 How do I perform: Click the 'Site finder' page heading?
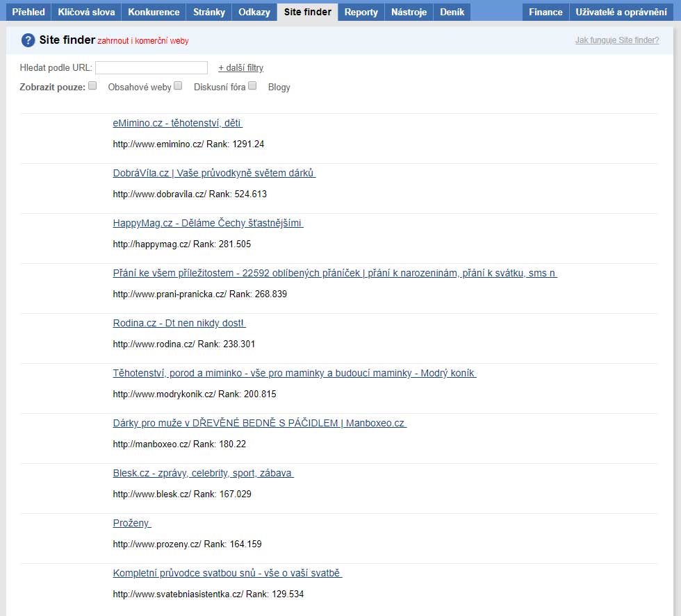pyautogui.click(x=67, y=40)
